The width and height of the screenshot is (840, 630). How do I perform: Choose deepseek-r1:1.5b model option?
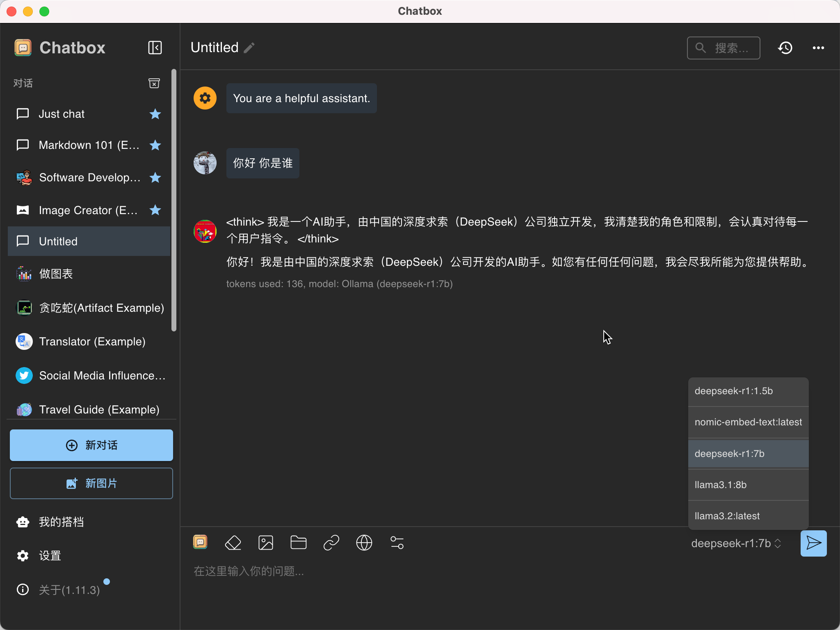[748, 391]
